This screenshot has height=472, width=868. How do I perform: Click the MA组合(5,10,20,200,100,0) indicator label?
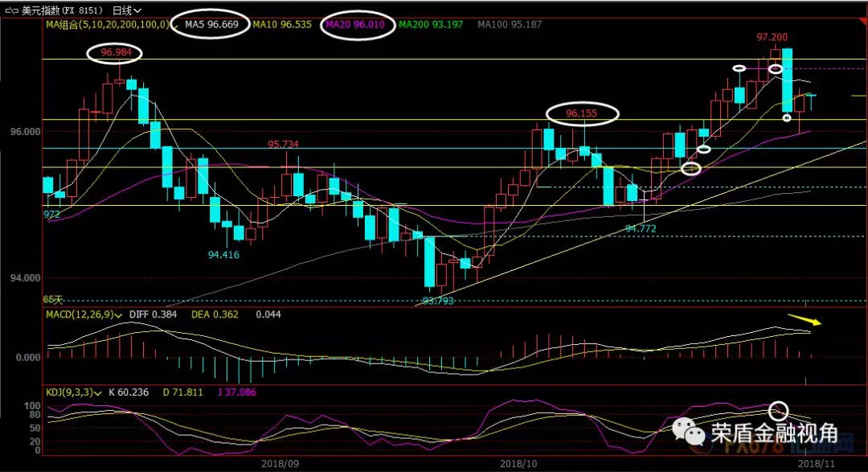tap(107, 25)
